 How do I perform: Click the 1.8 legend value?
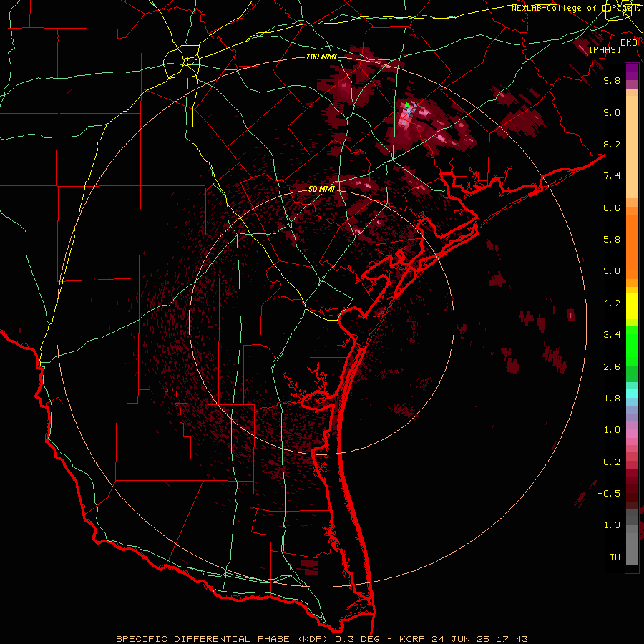tap(612, 399)
